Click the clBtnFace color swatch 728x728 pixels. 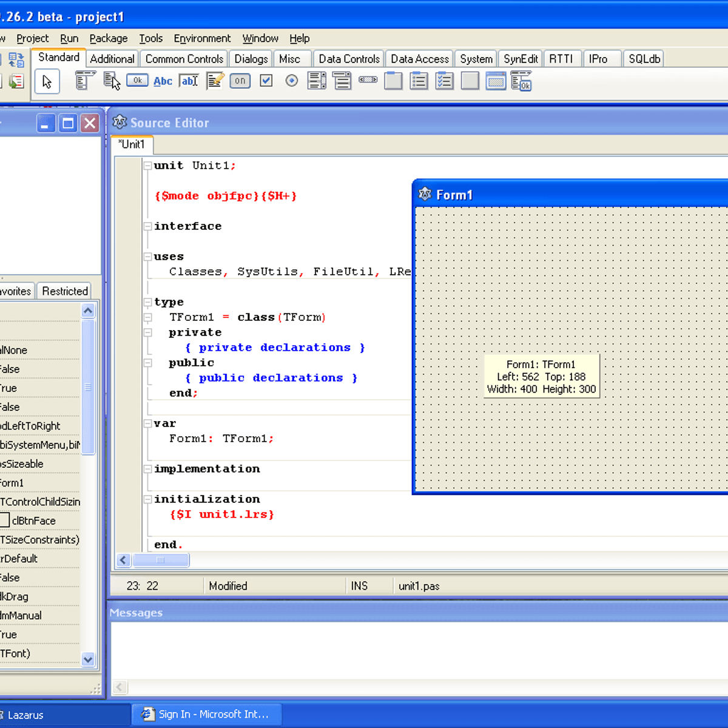click(5, 521)
